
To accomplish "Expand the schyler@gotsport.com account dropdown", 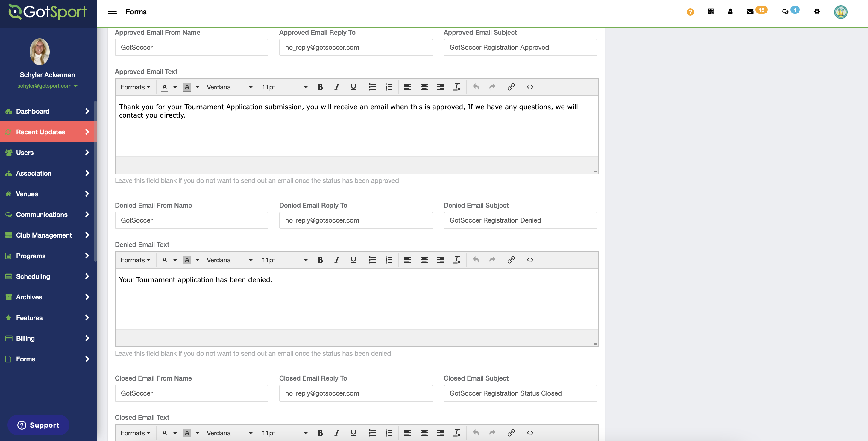I will click(47, 86).
